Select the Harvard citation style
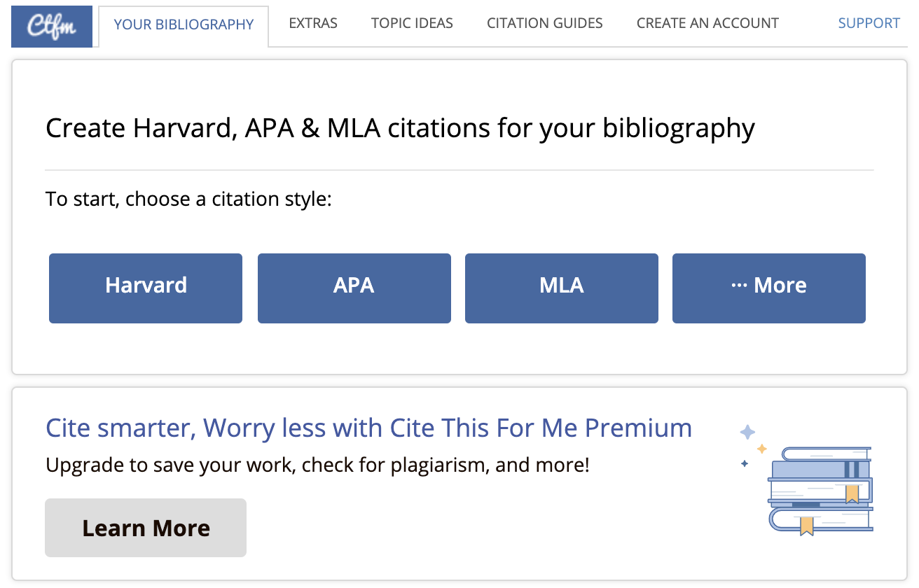The image size is (919, 588). click(x=145, y=288)
